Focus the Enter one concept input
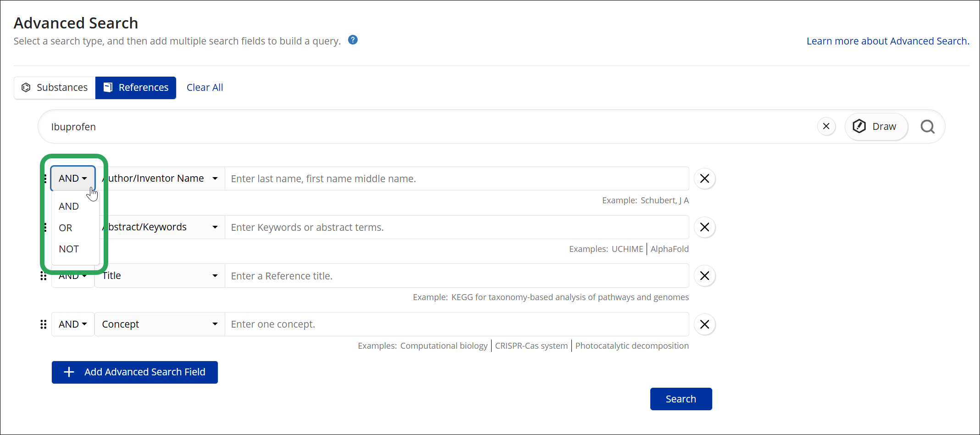Viewport: 980px width, 435px height. coord(457,324)
